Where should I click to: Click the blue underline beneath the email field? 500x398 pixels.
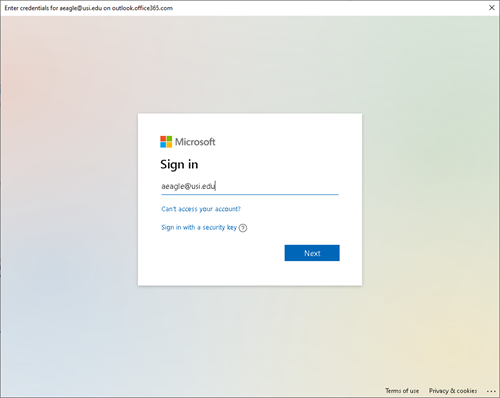pos(250,194)
